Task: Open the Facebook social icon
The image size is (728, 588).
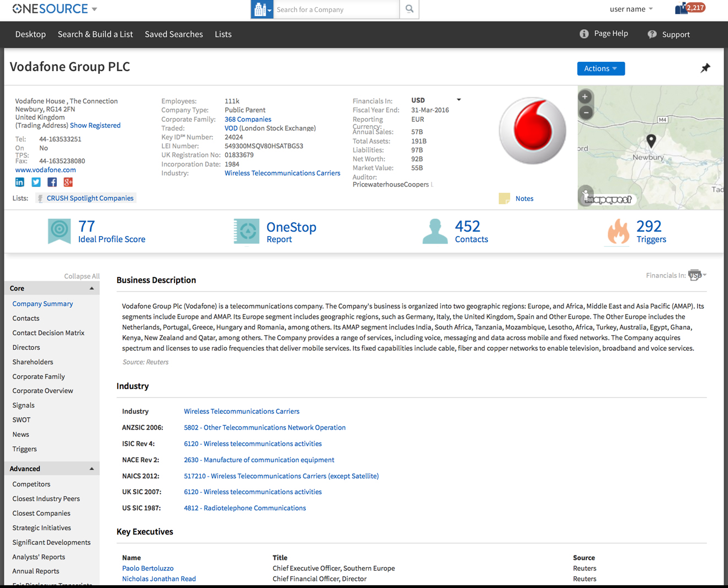Action: [52, 183]
